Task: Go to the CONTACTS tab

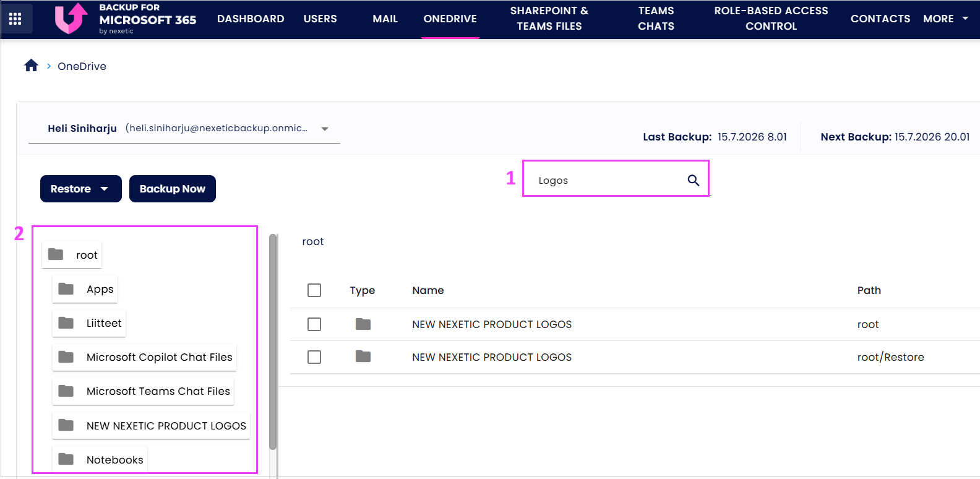Action: tap(880, 19)
